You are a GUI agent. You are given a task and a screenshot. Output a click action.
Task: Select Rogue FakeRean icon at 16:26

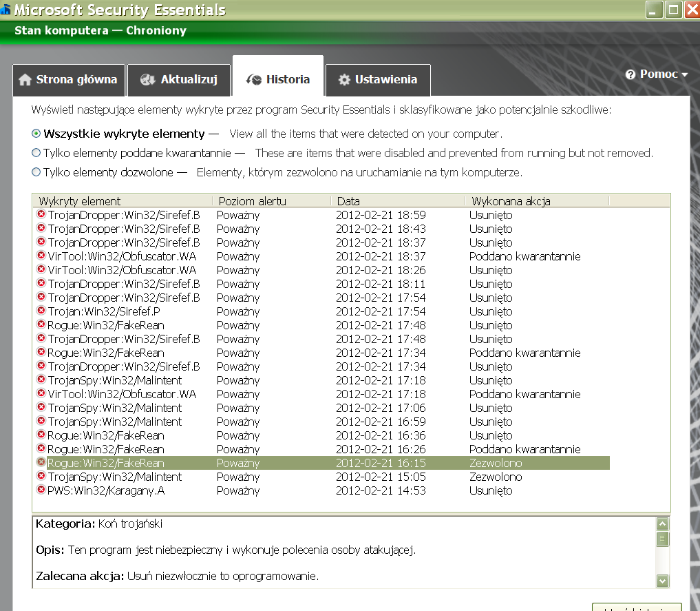[41, 448]
